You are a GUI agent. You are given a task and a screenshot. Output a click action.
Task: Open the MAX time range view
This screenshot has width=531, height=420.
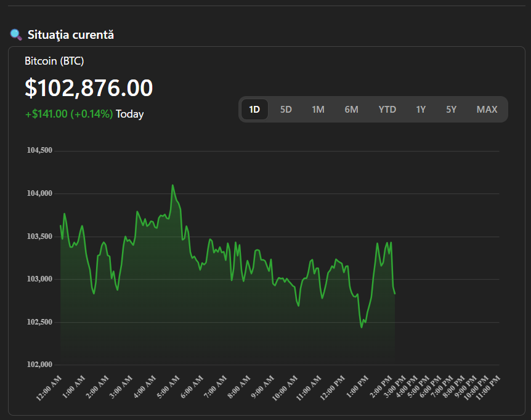click(x=487, y=110)
